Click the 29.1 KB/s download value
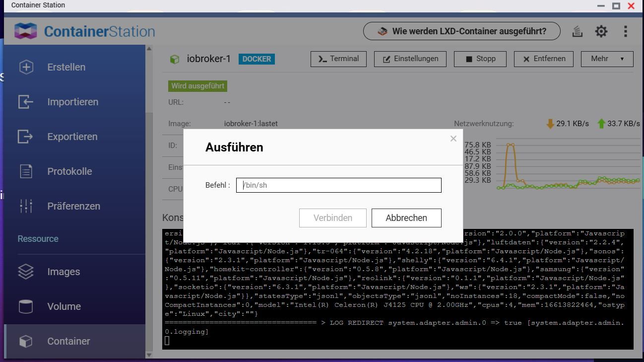This screenshot has width=644, height=362. [x=573, y=124]
